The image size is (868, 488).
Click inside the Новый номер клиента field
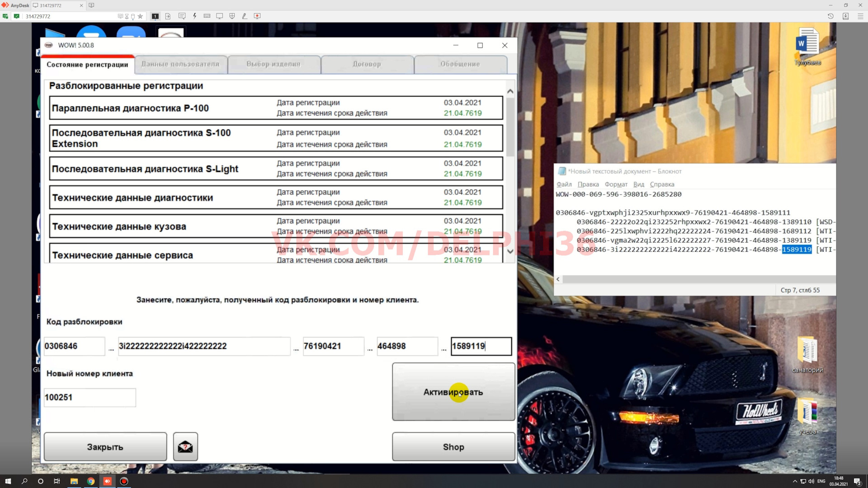(89, 397)
